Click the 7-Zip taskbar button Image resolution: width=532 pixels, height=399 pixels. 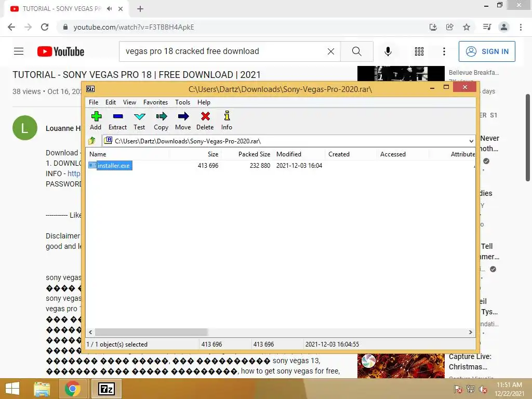coord(106,389)
